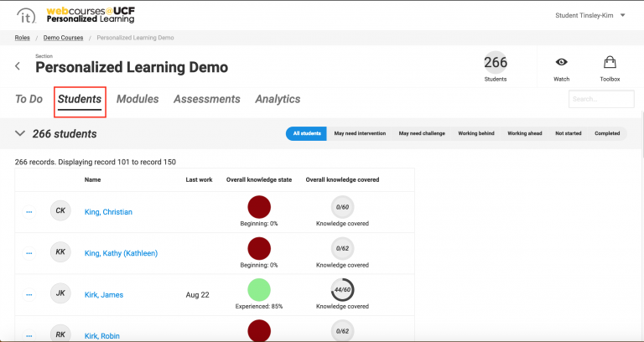Click the CK avatar for Christian King
This screenshot has width=644, height=342.
60,211
